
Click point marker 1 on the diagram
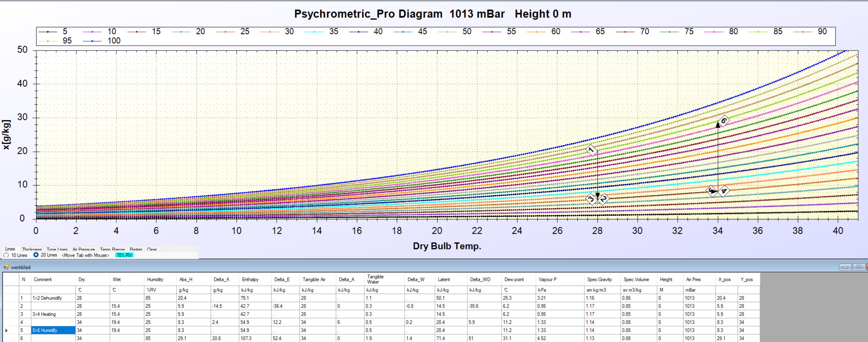click(x=591, y=150)
